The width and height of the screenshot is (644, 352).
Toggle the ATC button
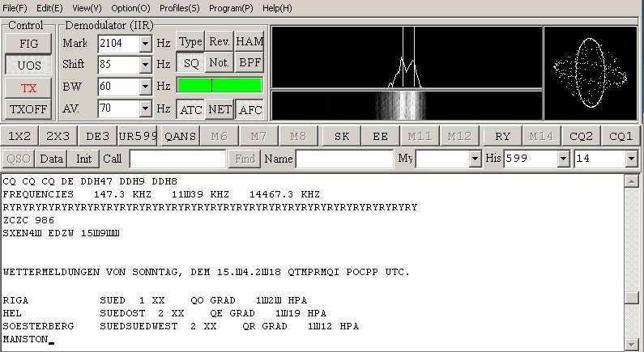click(x=190, y=109)
